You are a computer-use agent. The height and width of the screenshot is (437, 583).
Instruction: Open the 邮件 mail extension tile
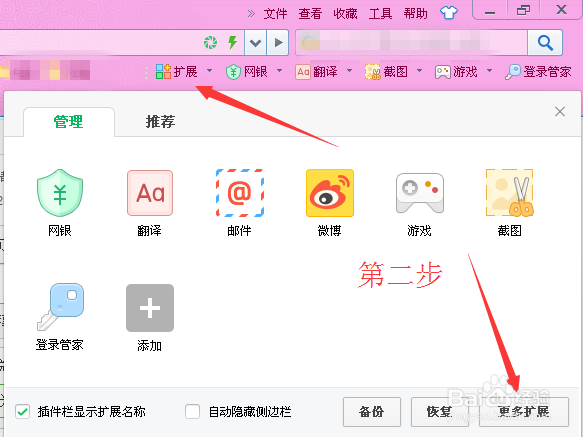[x=239, y=203]
